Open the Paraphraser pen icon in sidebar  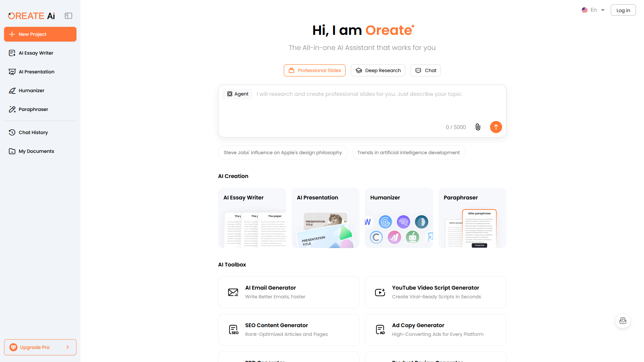click(x=12, y=109)
